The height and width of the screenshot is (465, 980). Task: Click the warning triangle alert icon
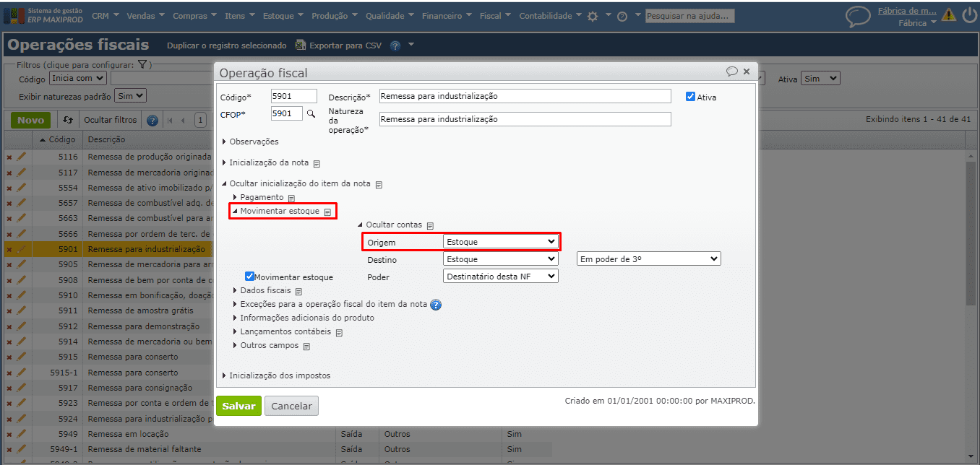tap(948, 15)
